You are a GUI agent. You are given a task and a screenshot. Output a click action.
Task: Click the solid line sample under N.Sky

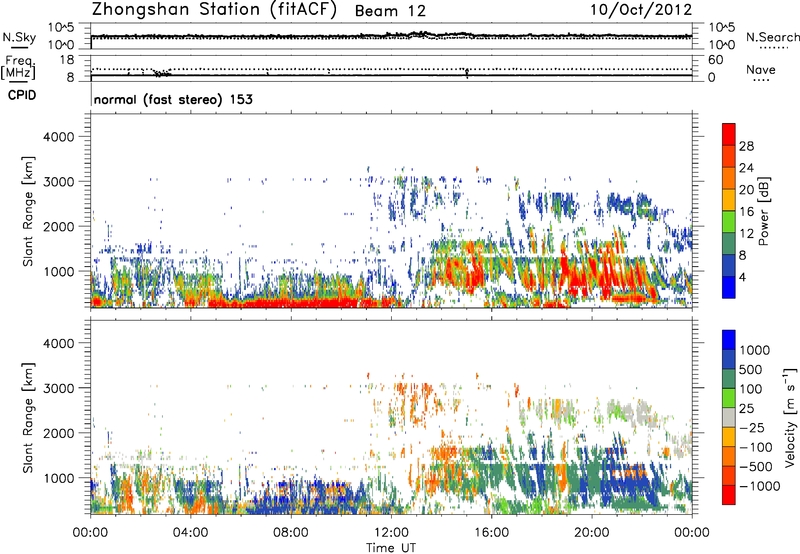pyautogui.click(x=19, y=47)
